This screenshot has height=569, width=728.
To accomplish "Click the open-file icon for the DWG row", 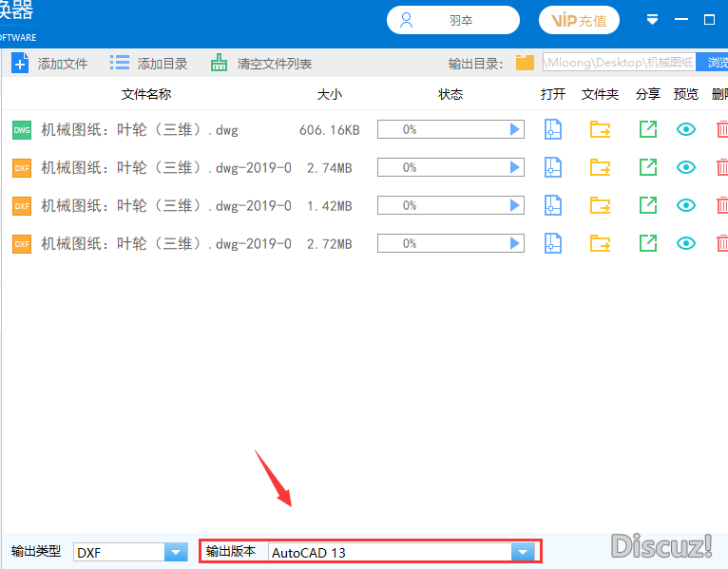I will [x=552, y=129].
